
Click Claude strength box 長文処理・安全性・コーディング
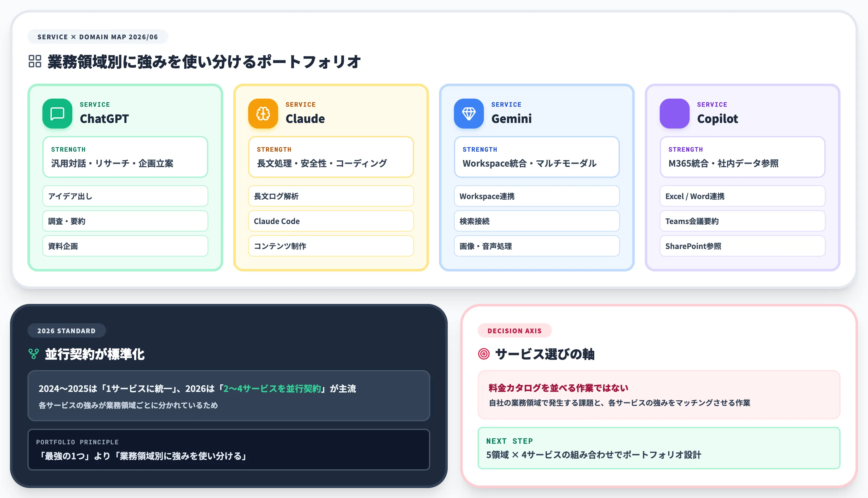coord(331,157)
